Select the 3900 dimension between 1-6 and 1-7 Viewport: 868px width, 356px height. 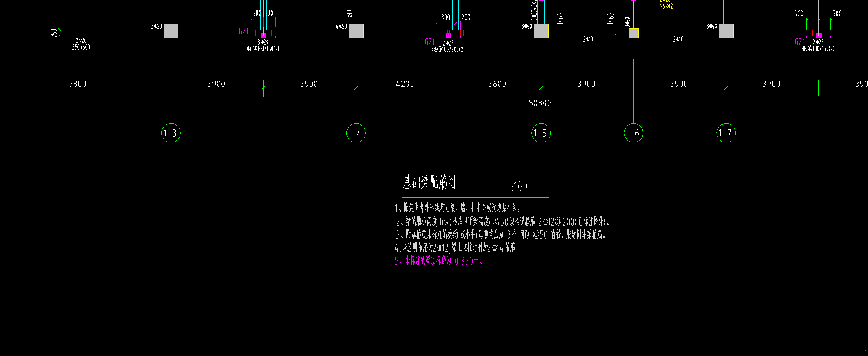679,84
